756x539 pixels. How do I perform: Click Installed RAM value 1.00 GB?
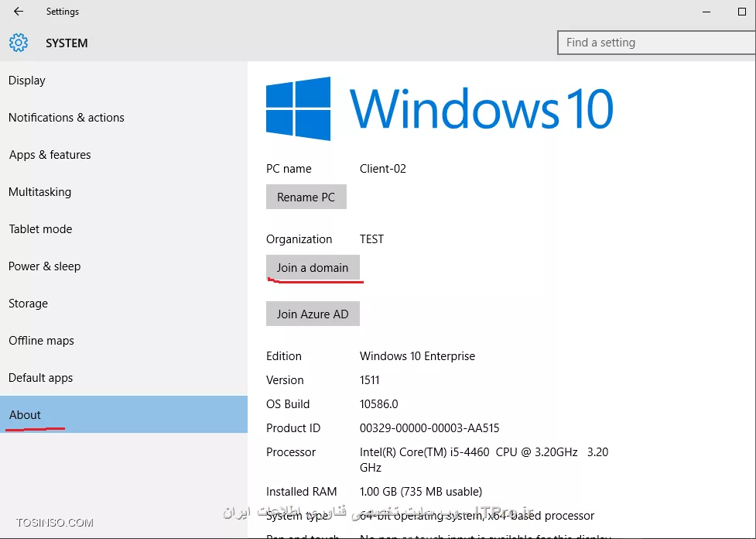tap(421, 491)
